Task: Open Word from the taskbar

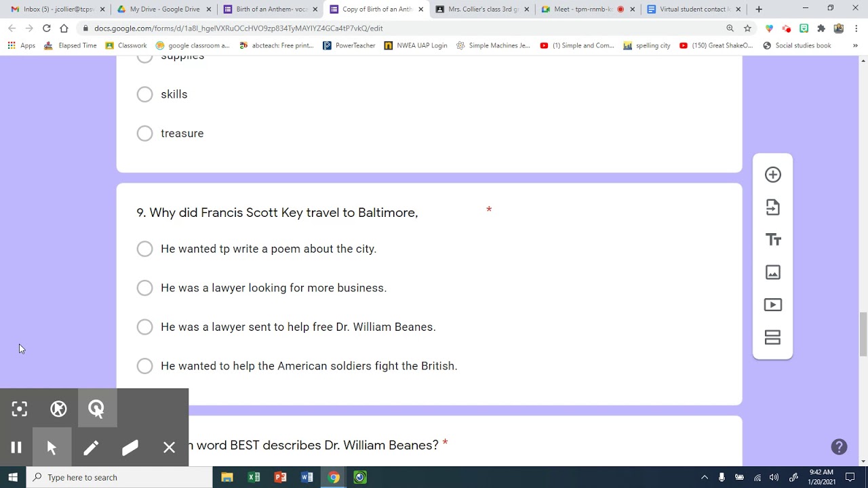Action: 307,477
